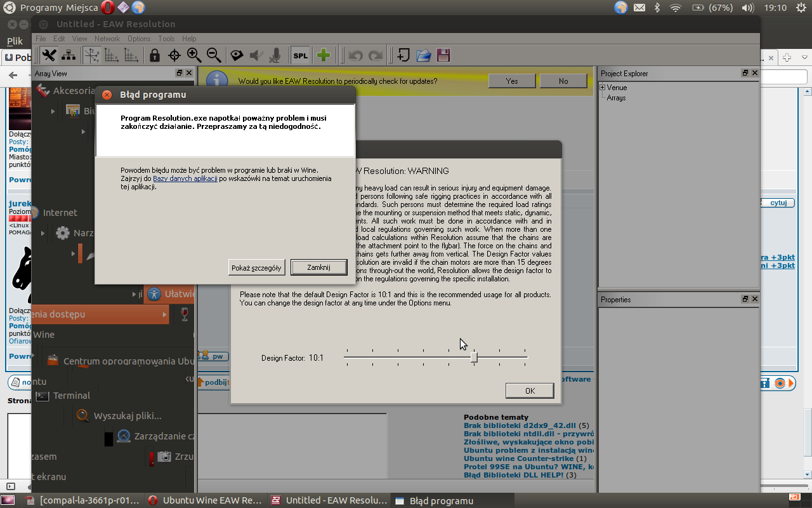Select the Y-X axis view icon
This screenshot has width=812, height=508.
(131, 55)
